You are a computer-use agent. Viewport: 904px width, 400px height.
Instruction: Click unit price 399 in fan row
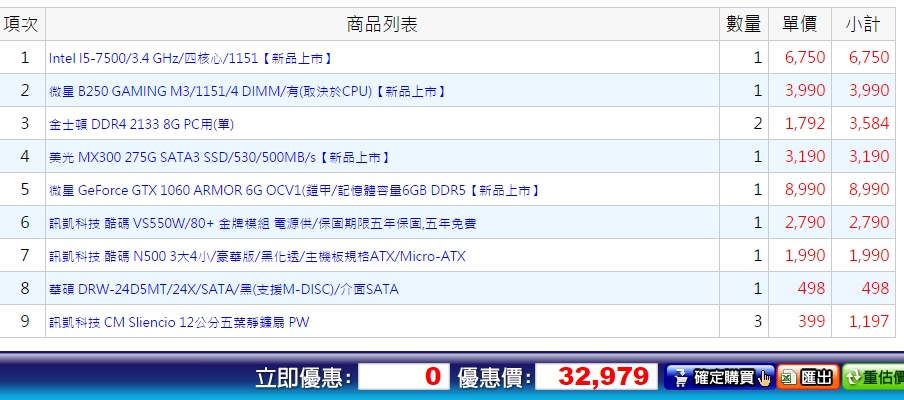pos(812,321)
